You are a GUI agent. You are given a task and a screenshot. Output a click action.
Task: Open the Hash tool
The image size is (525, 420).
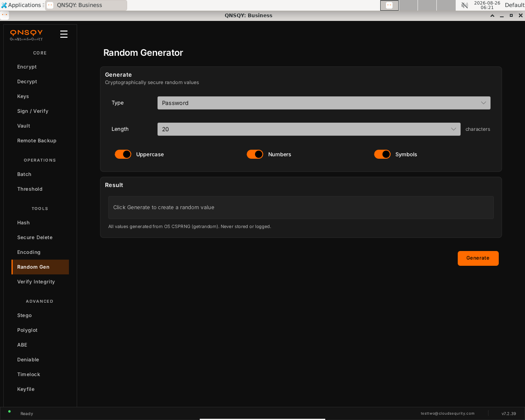[40, 223]
